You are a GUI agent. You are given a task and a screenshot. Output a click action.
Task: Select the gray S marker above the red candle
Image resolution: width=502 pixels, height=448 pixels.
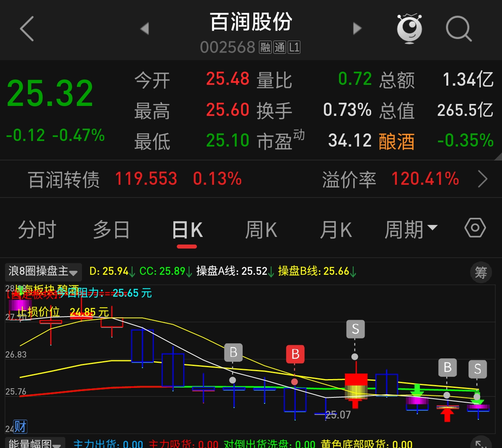(355, 329)
